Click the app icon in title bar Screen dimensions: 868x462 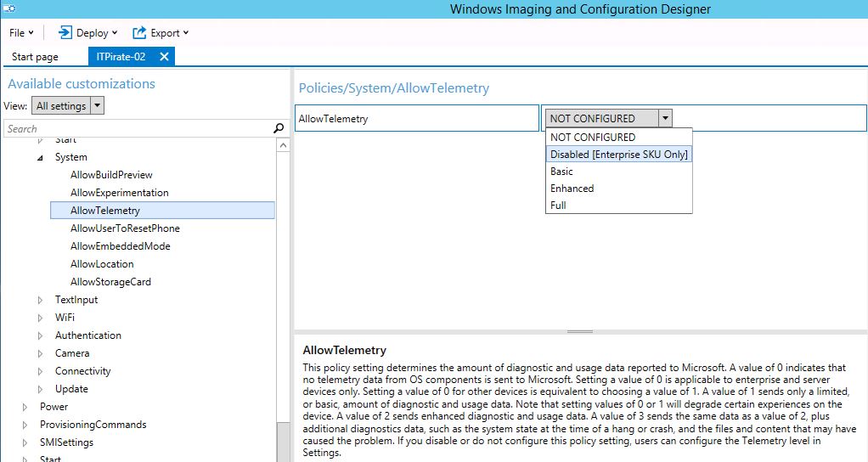[9, 8]
